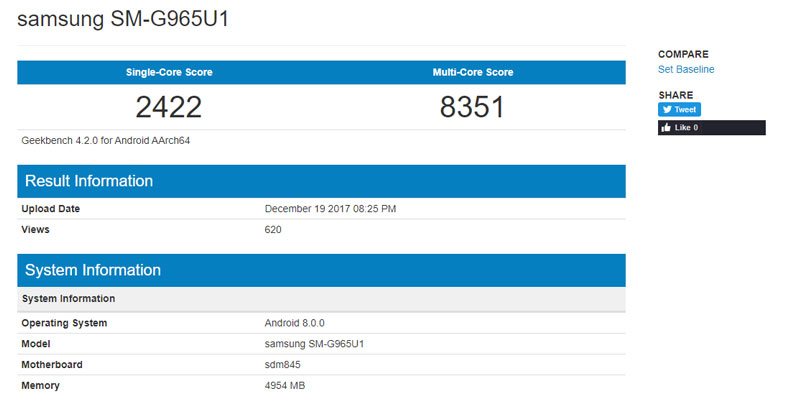Click the Geekbench 4.2.0 for Android AArch64 text

coord(106,140)
